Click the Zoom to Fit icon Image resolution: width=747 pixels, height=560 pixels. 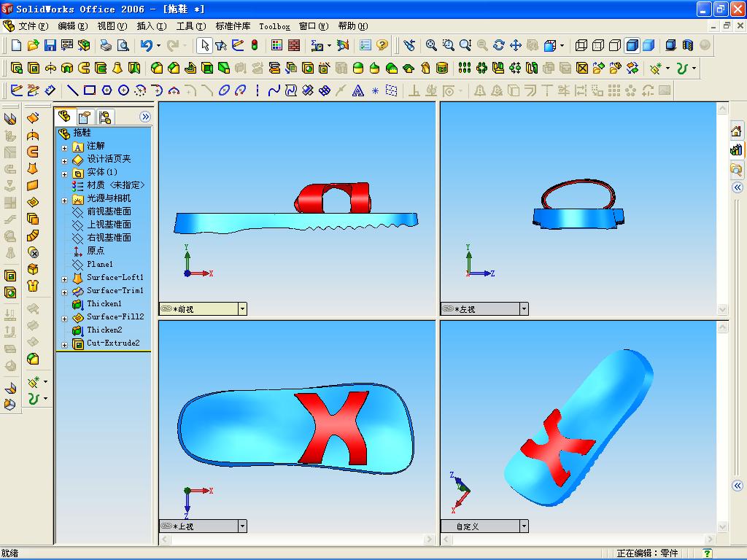[x=431, y=45]
